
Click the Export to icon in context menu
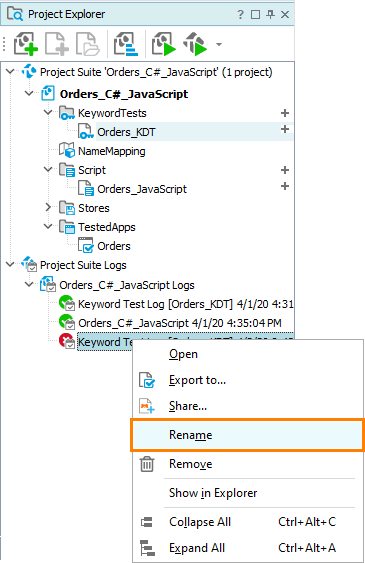[147, 380]
